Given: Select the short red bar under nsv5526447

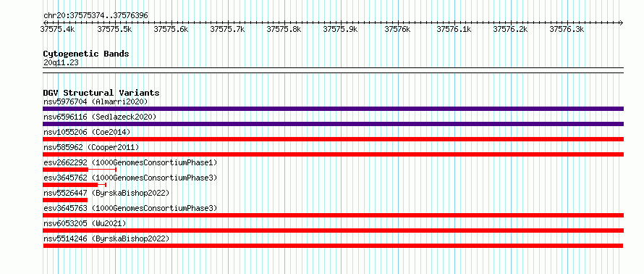Looking at the screenshot, I should click(65, 200).
